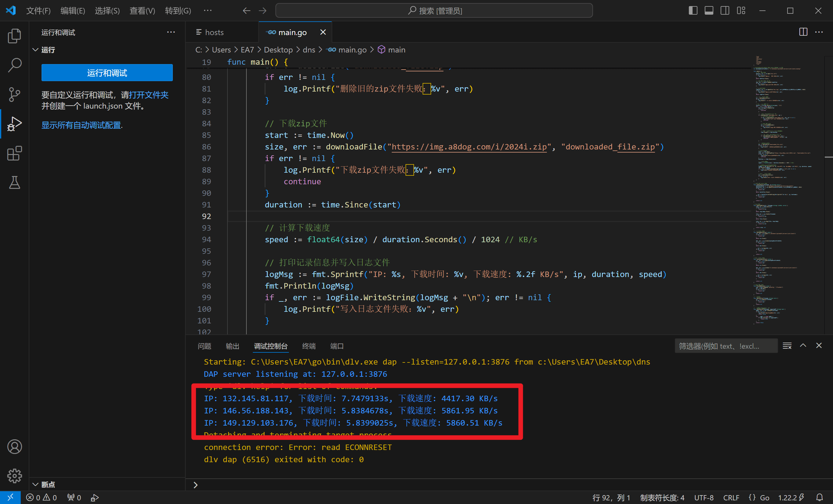Switch to the 终端 panel tab

[x=309, y=346]
